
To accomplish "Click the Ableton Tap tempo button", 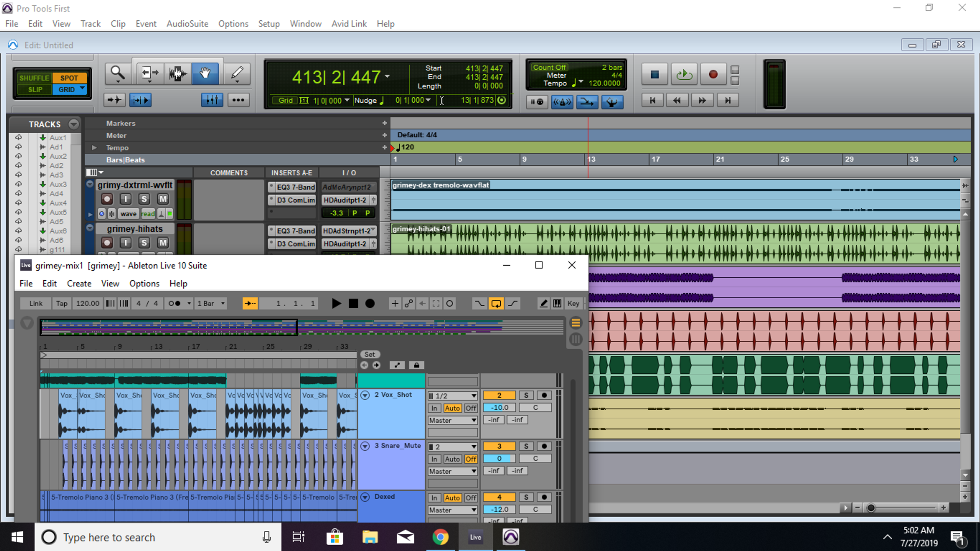I will pyautogui.click(x=62, y=304).
